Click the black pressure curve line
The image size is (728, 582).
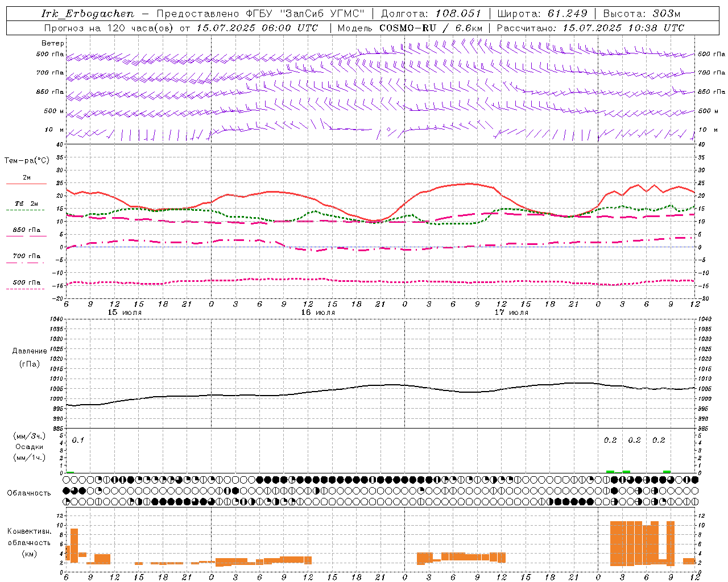(381, 385)
